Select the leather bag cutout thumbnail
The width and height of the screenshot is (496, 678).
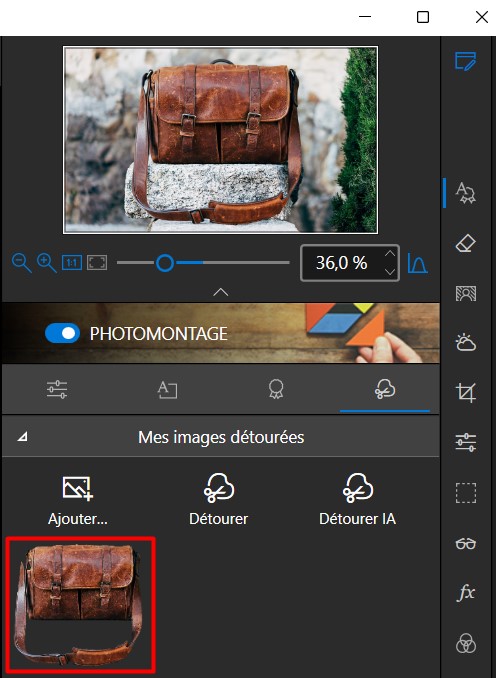[x=80, y=605]
